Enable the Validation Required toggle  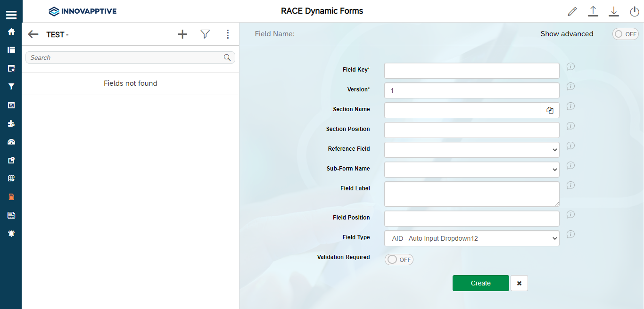click(x=399, y=260)
